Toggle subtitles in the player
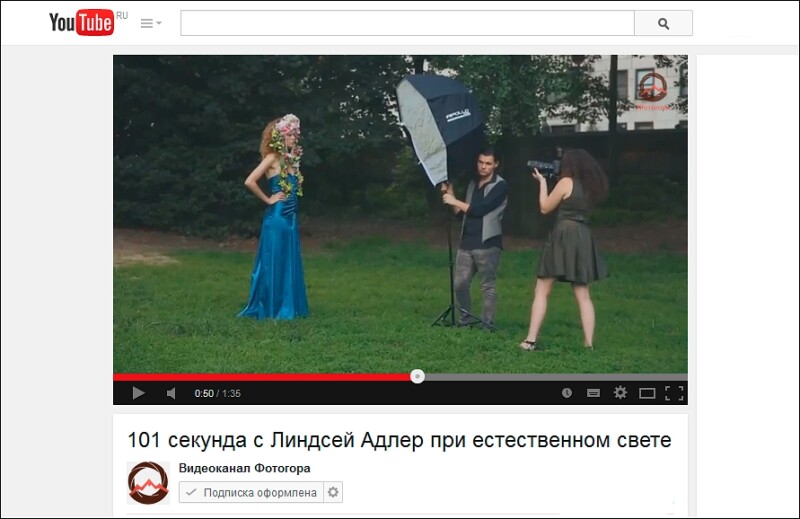The width and height of the screenshot is (800, 519). pyautogui.click(x=593, y=393)
